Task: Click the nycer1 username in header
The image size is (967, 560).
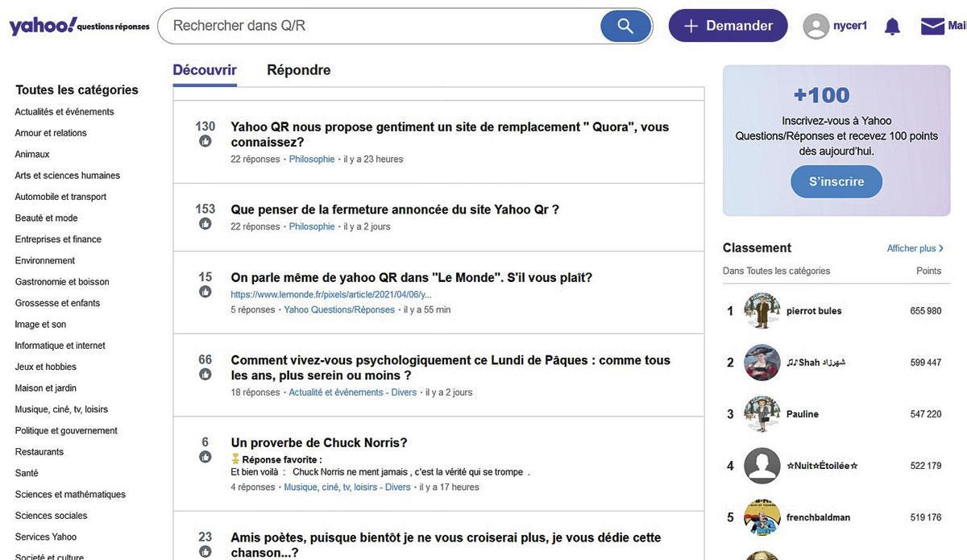Action: click(x=850, y=26)
